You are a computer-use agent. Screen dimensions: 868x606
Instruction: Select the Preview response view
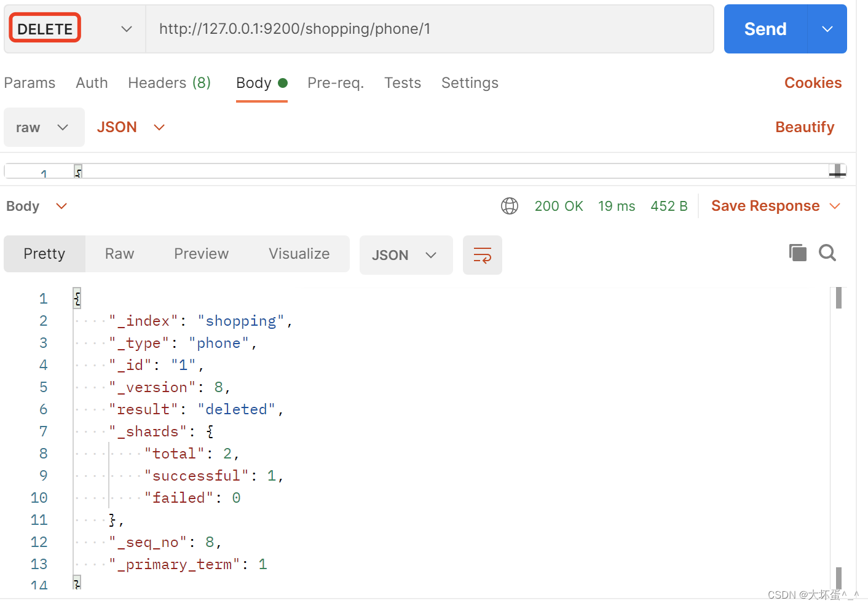201,254
